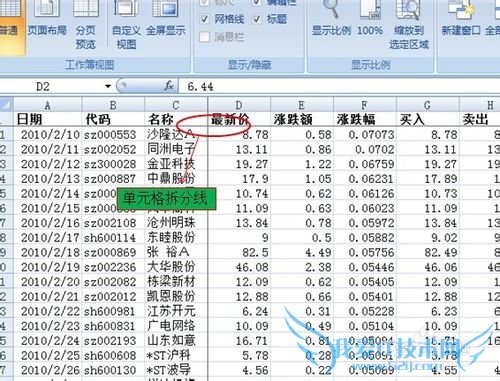
Task: Select column B header
Action: [x=113, y=105]
